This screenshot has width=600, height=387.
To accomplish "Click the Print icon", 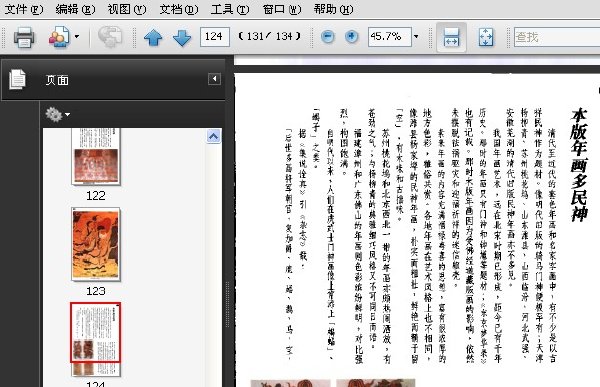I will (24, 37).
